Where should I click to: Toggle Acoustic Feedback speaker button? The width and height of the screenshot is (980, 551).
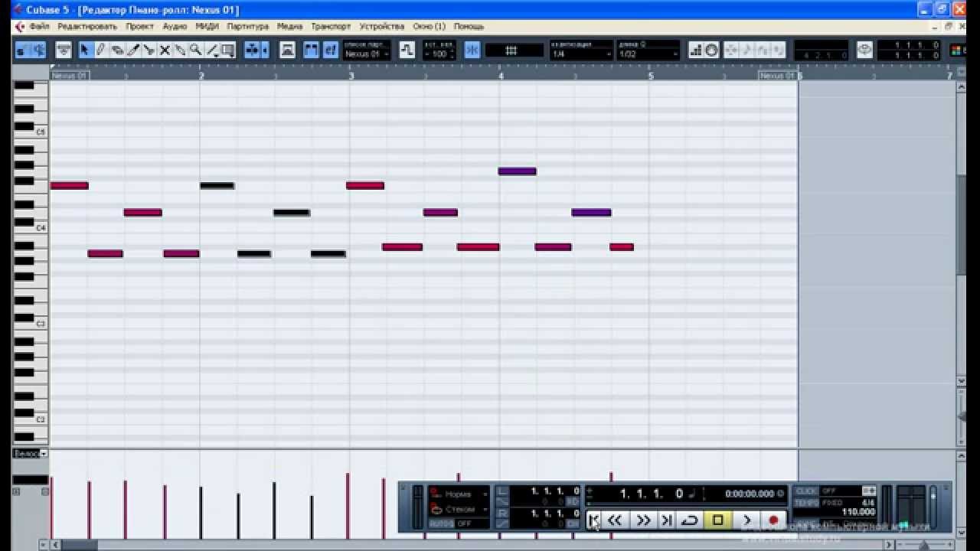[x=38, y=50]
